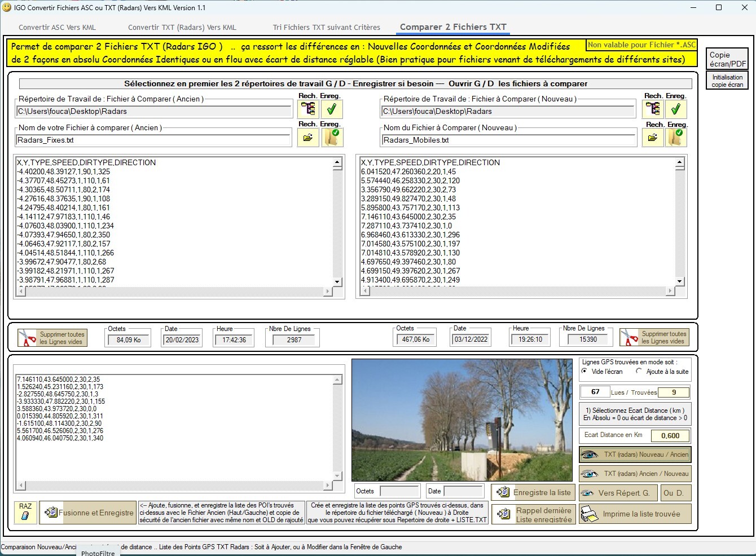Click the RAZ eraser reset button
756x556 pixels.
(x=25, y=513)
